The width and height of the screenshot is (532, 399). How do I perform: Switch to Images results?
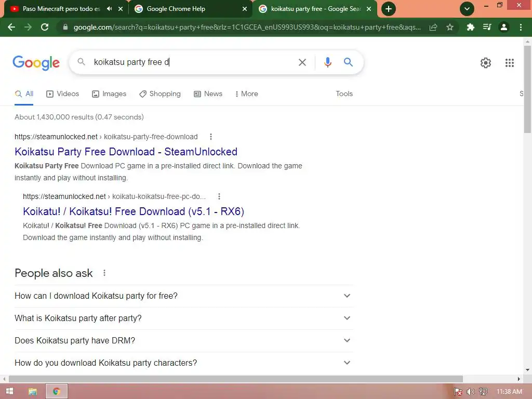(109, 94)
